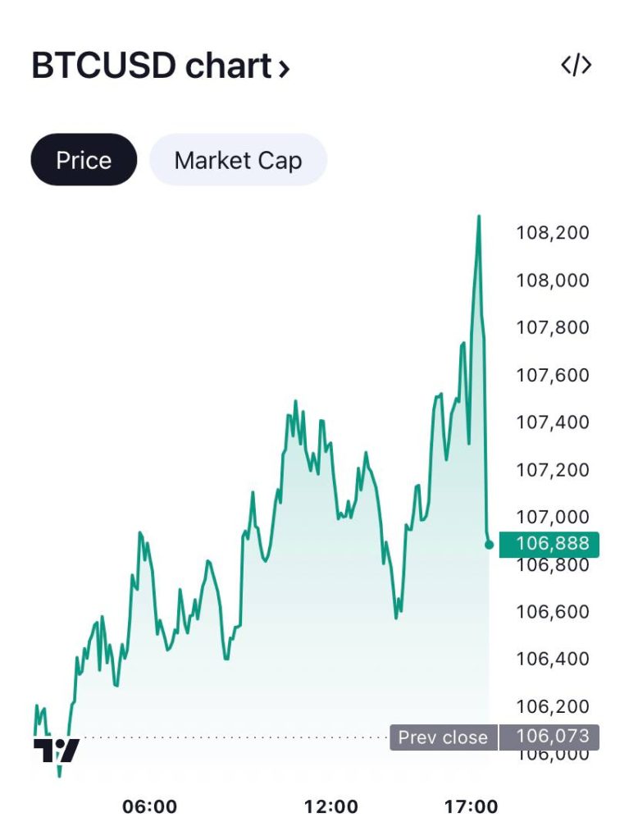Click the 108,000 price axis label
Screen dimensions: 638x840
[552, 281]
